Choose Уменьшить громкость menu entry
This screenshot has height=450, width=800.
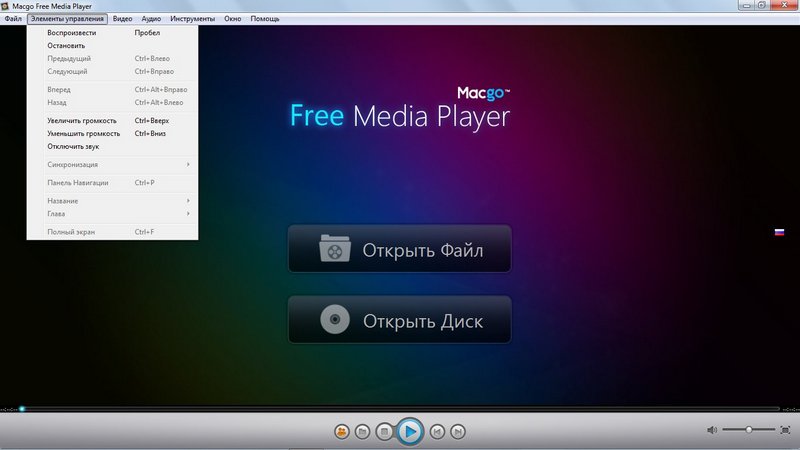point(112,134)
